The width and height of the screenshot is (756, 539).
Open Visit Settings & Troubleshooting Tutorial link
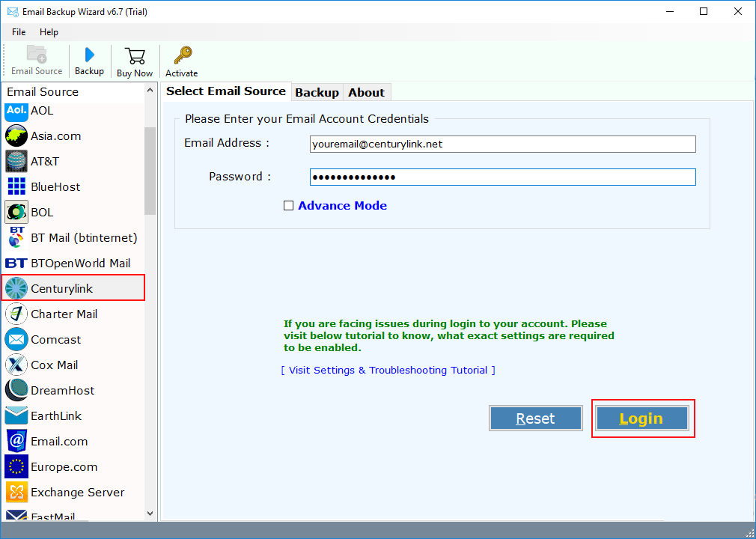(x=388, y=371)
